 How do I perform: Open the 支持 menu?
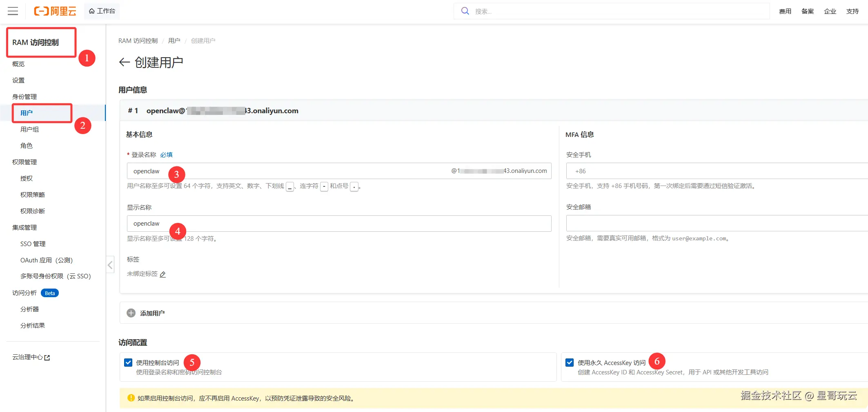click(852, 11)
